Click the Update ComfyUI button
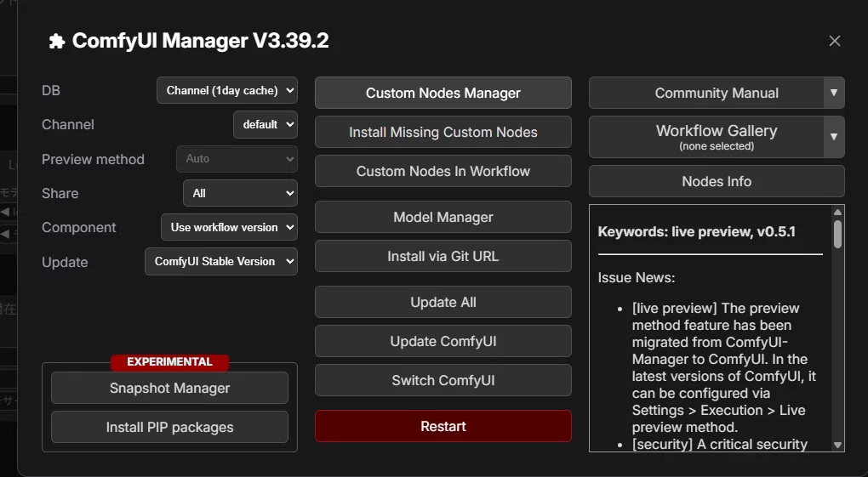Image resolution: width=868 pixels, height=477 pixels. click(x=443, y=342)
